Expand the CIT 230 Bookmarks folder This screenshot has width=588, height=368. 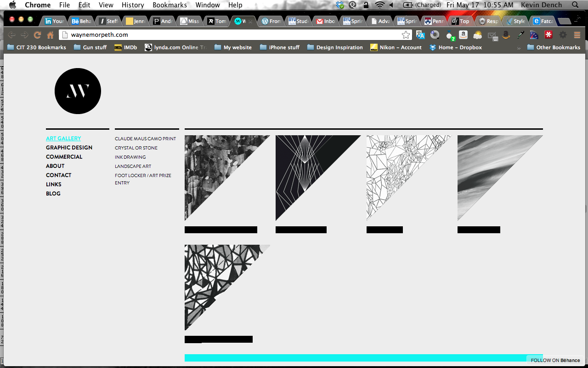[x=37, y=47]
